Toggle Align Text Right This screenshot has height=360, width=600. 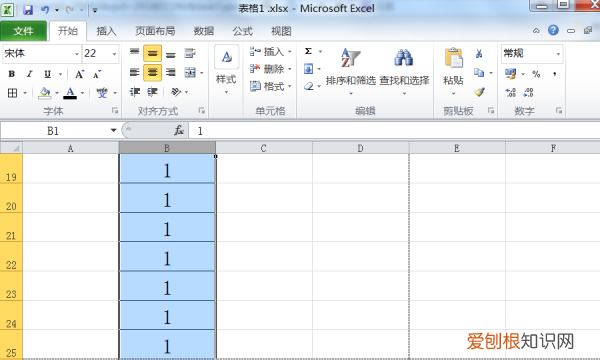171,72
